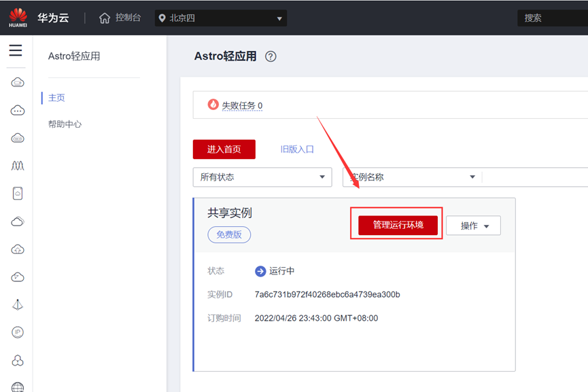Click the 订购时间 label

[224, 318]
